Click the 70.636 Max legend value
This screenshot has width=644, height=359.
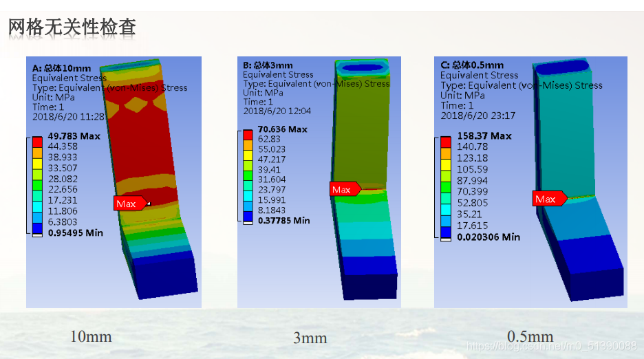pyautogui.click(x=283, y=129)
